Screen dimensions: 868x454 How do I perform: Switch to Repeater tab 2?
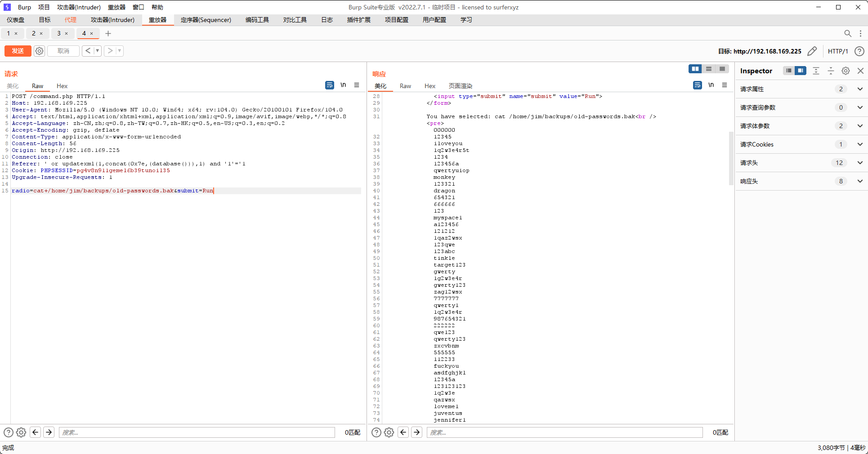(34, 33)
